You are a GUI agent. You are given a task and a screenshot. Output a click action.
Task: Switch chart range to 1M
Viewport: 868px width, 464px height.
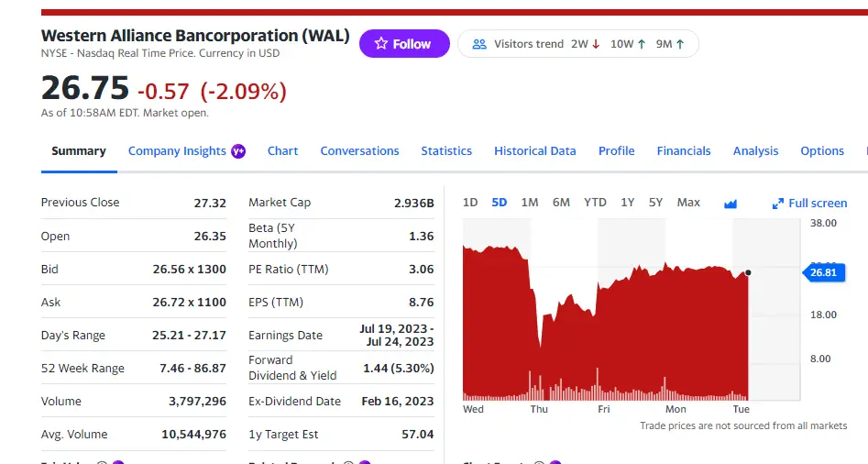[x=530, y=203]
